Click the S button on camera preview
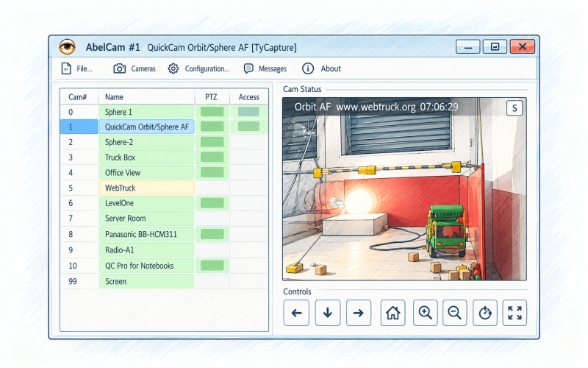Screen dimensions: 588x368 pyautogui.click(x=514, y=108)
